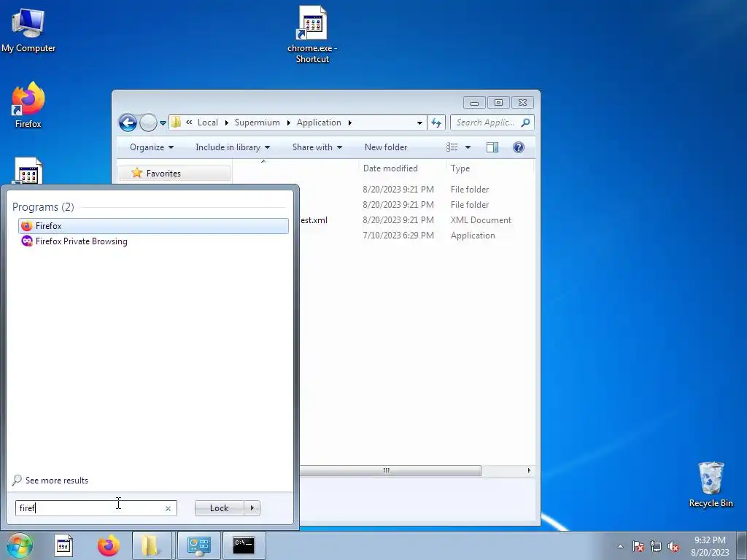Click the Show desktop button at taskbar end

[x=742, y=545]
